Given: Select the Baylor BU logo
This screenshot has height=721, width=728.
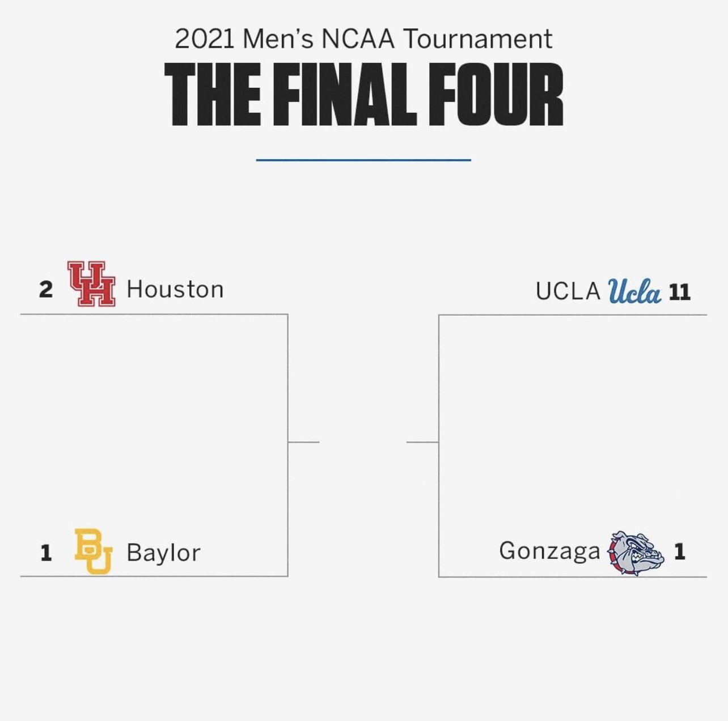Looking at the screenshot, I should coord(93,551).
